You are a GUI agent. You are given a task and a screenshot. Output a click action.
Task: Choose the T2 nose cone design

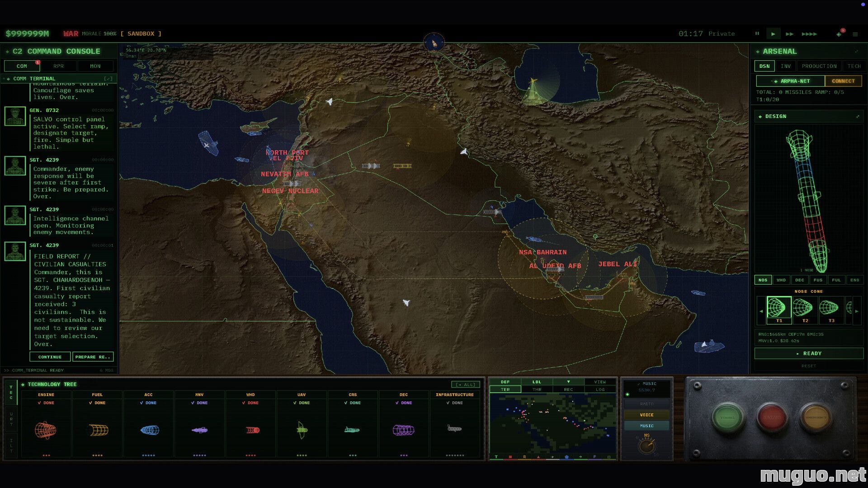(x=805, y=310)
